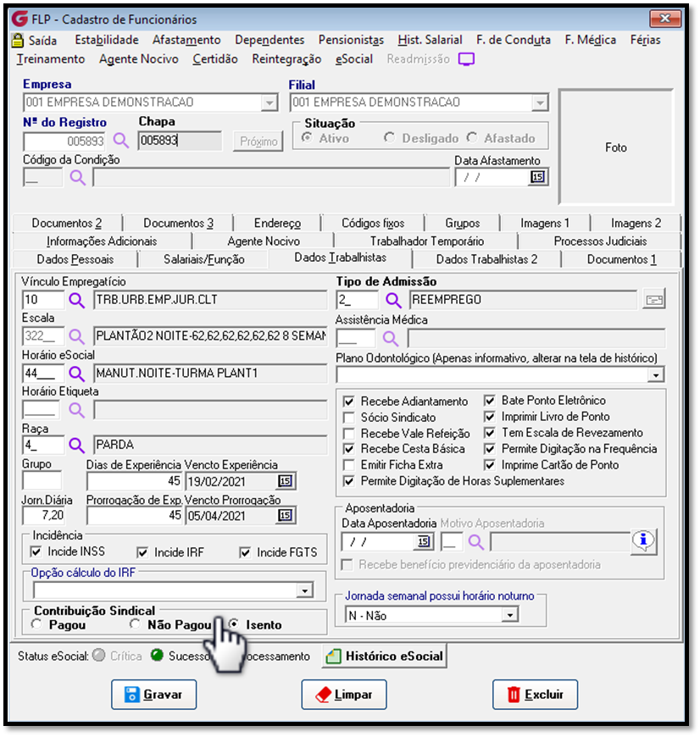Expand the Empresa dropdown
This screenshot has width=700, height=737.
coord(269,103)
